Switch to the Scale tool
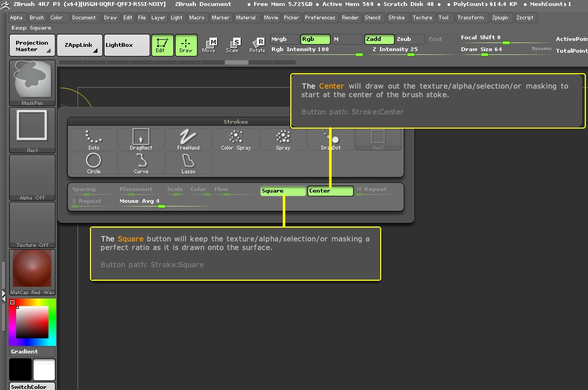This screenshot has width=588, height=390. click(233, 45)
